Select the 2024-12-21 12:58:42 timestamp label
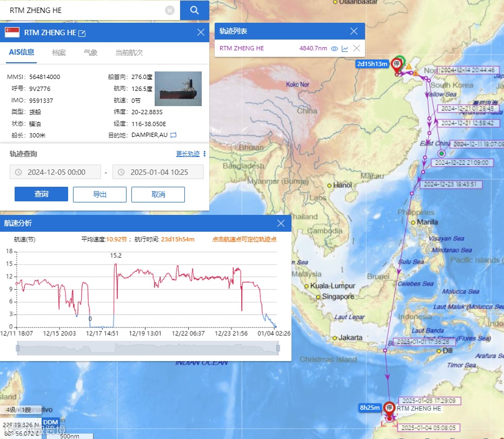Image resolution: width=504 pixels, height=439 pixels. coord(467,123)
